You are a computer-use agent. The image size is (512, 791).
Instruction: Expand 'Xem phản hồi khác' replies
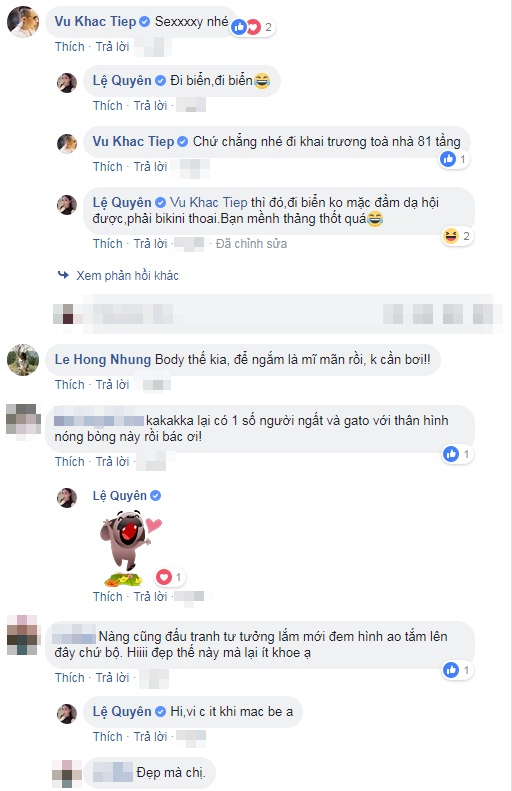tap(127, 275)
